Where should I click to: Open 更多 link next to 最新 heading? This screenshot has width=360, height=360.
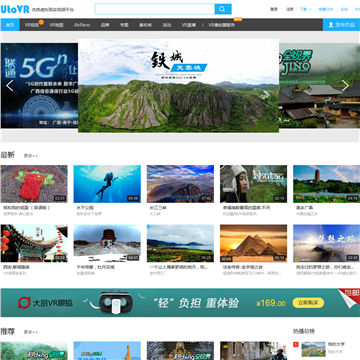click(x=31, y=156)
